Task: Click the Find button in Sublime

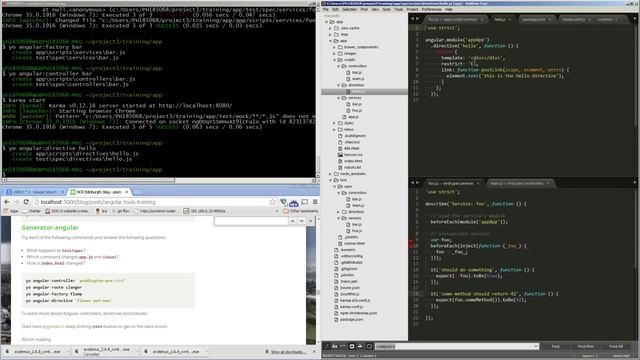Action: pos(556,346)
